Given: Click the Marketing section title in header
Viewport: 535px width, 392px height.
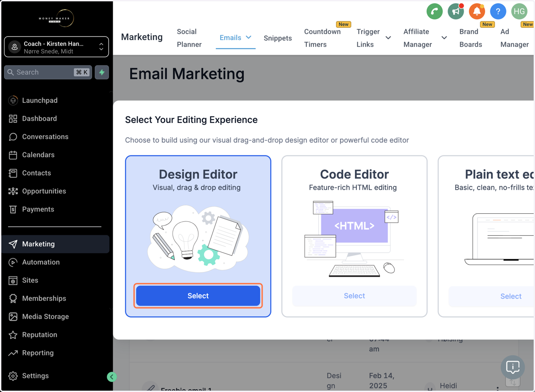Looking at the screenshot, I should (x=142, y=37).
